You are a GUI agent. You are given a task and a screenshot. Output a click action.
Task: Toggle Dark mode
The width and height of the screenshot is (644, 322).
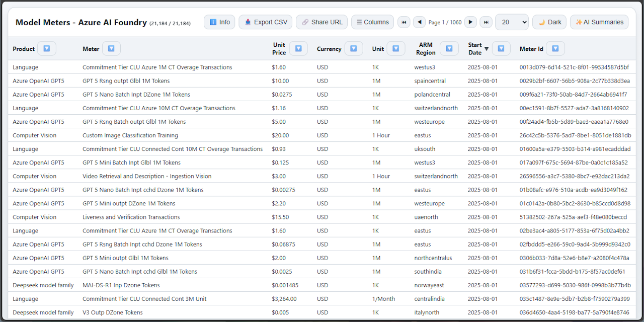[x=549, y=22]
